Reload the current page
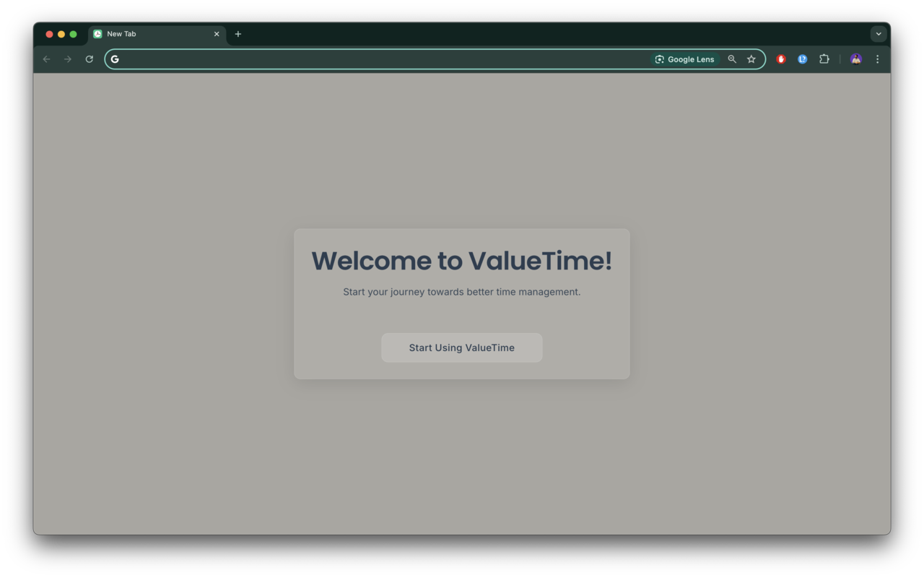 click(89, 59)
